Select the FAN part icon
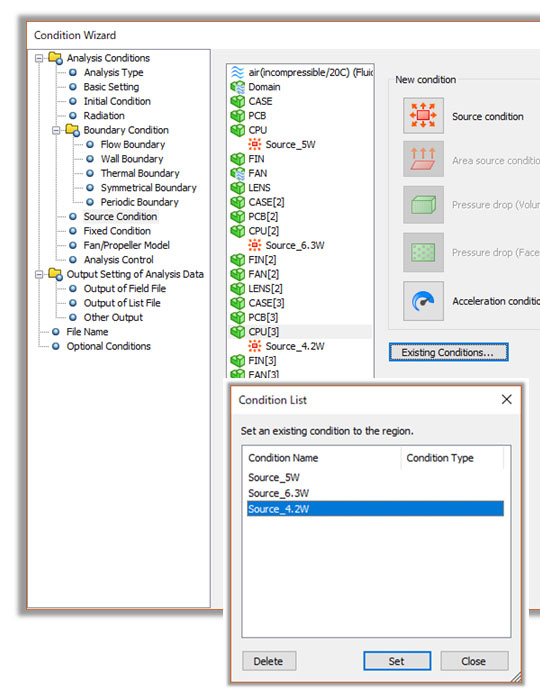The width and height of the screenshot is (540, 690). (238, 173)
